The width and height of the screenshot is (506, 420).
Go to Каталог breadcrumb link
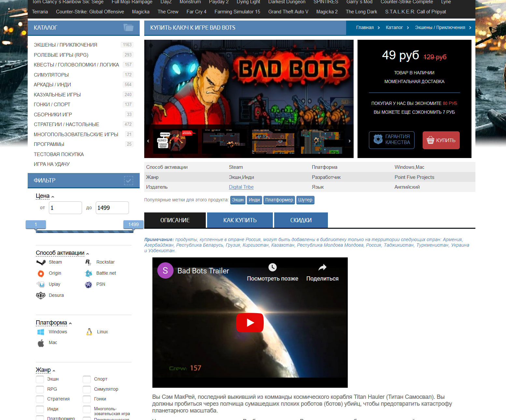(x=394, y=28)
